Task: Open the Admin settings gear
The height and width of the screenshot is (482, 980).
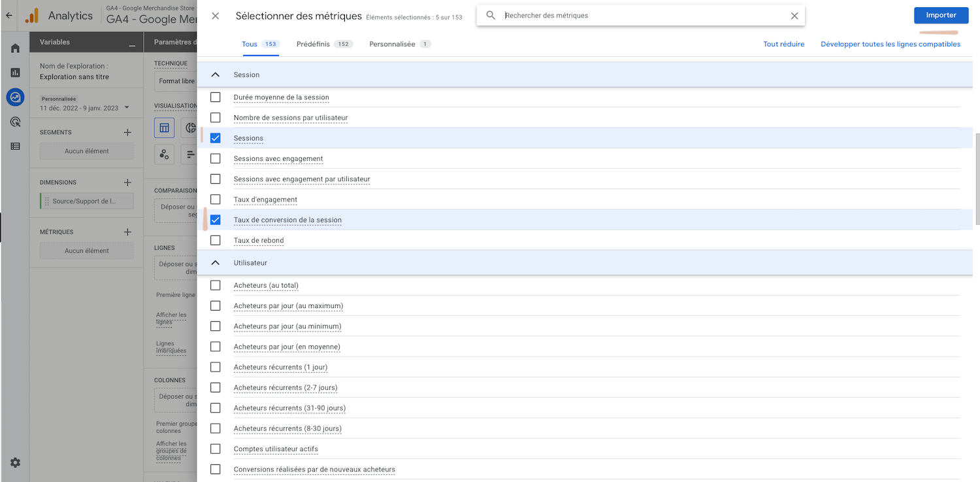Action: (x=15, y=462)
